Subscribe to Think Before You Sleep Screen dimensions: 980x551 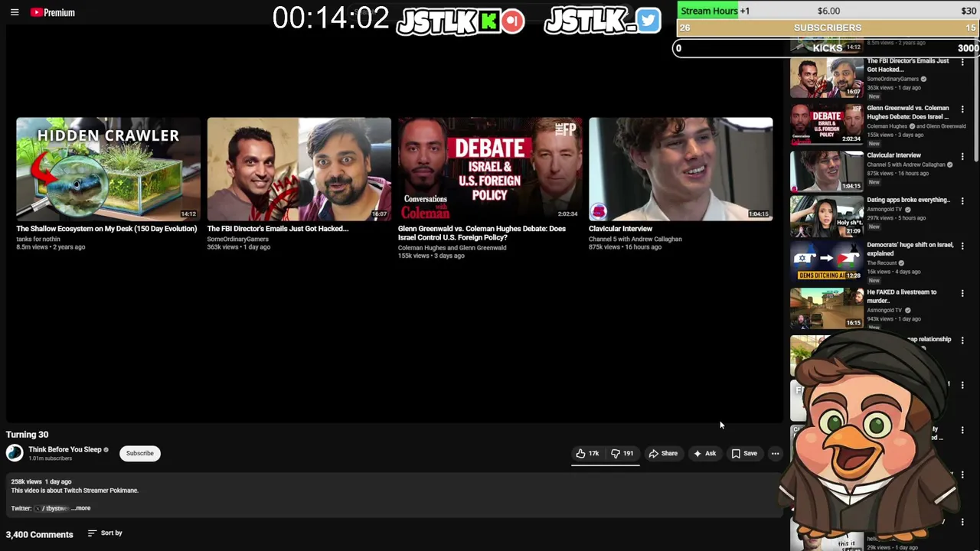pos(139,453)
